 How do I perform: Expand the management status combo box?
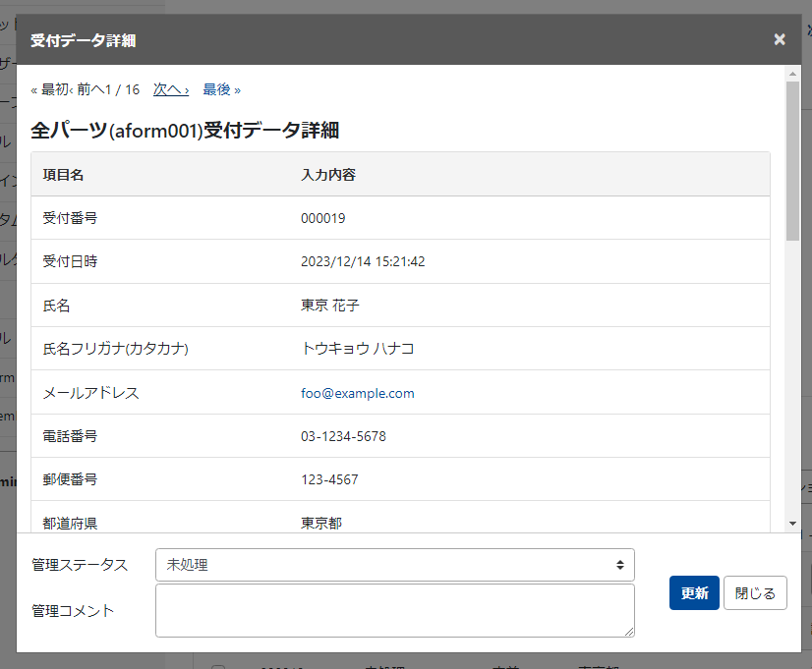tap(393, 565)
